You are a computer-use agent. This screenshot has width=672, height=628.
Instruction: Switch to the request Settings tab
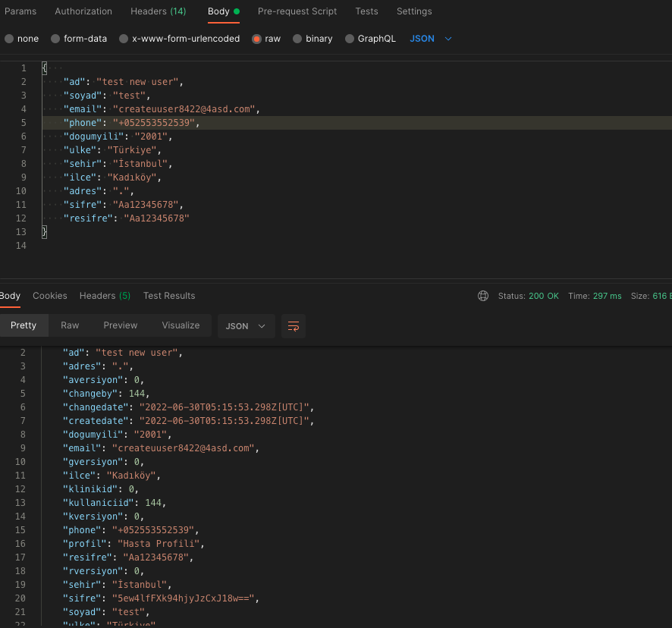[414, 11]
